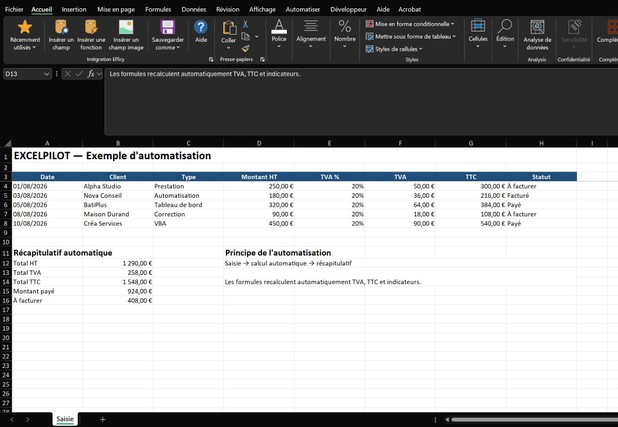Select the EXCELPILOT title cell

click(112, 156)
